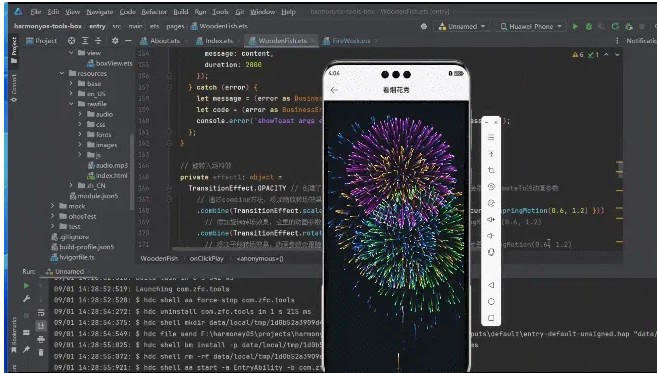Tap the emulator back triangle button
The image size is (657, 373).
(x=491, y=285)
